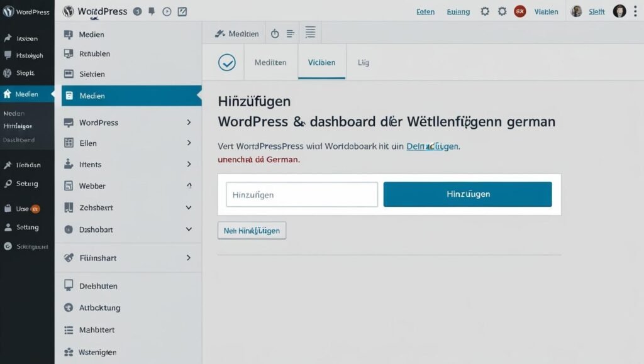Open Sctungsrnt at bottom of dark sidebar

(x=27, y=246)
